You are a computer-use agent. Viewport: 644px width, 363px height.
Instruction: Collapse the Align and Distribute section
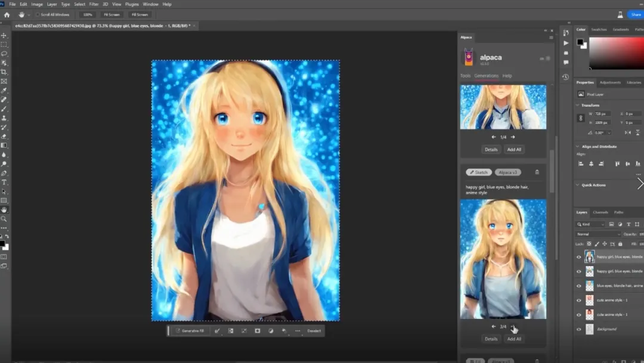pyautogui.click(x=577, y=146)
